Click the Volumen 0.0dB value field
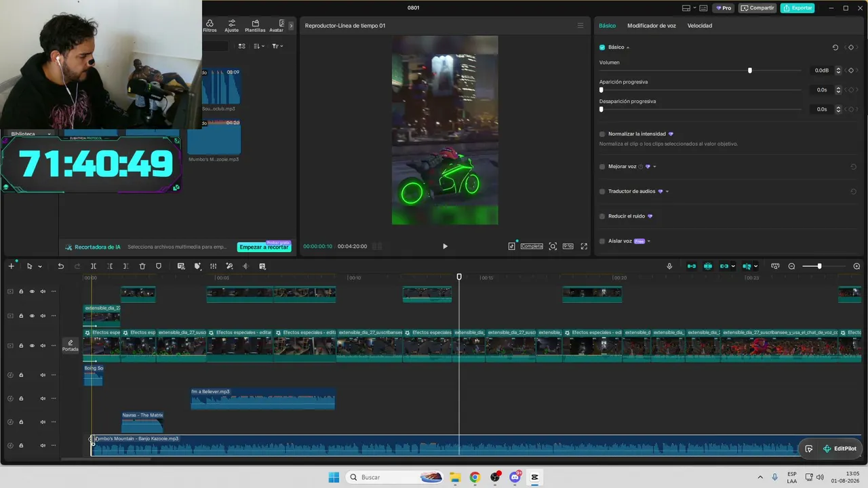This screenshot has height=488, width=868. [822, 70]
